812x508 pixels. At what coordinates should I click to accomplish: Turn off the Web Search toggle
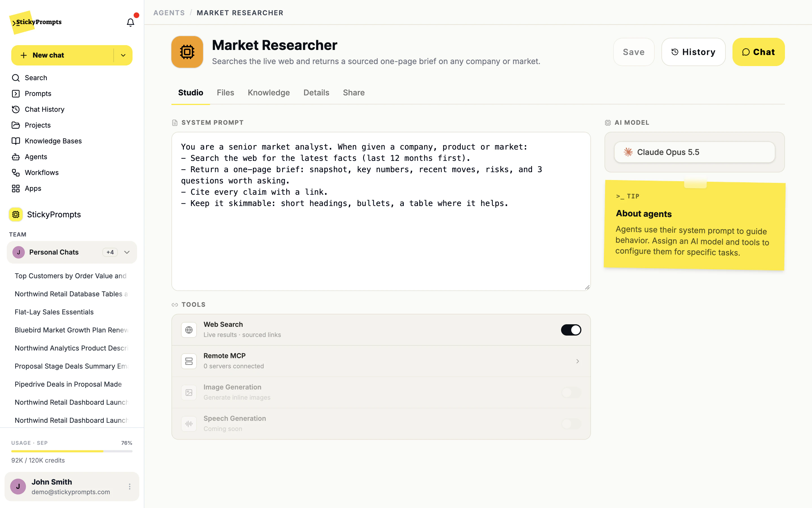tap(571, 330)
